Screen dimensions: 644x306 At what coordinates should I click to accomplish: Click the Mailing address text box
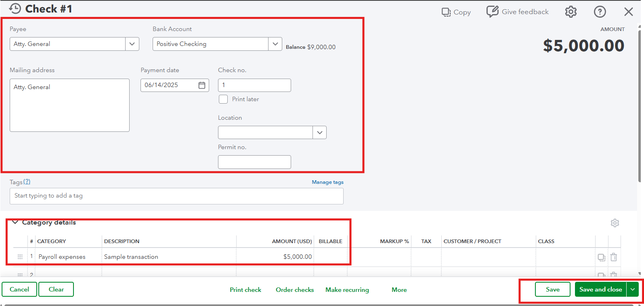(x=69, y=105)
